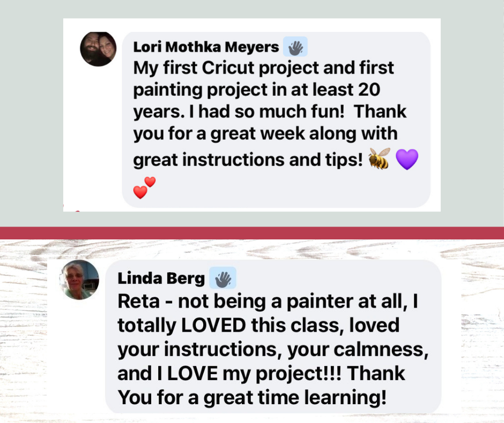Screen dimensions: 504x423
Task: Click the number 20 in the first comment
Action: pos(369,90)
